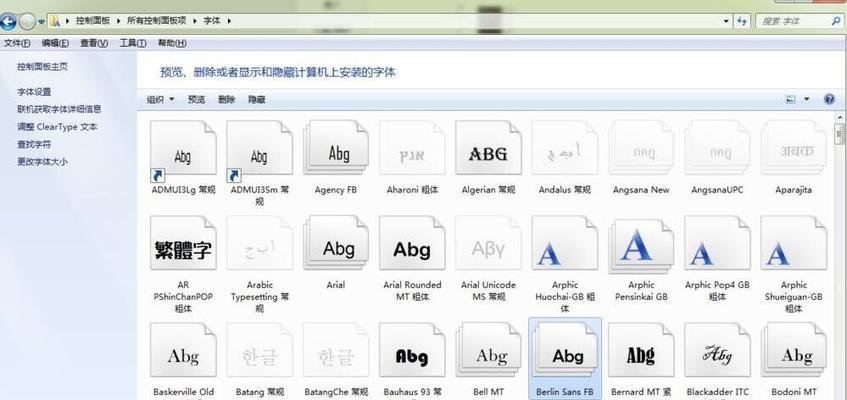Click the 搜索 字体 search box
This screenshot has width=847, height=400.
click(x=790, y=20)
